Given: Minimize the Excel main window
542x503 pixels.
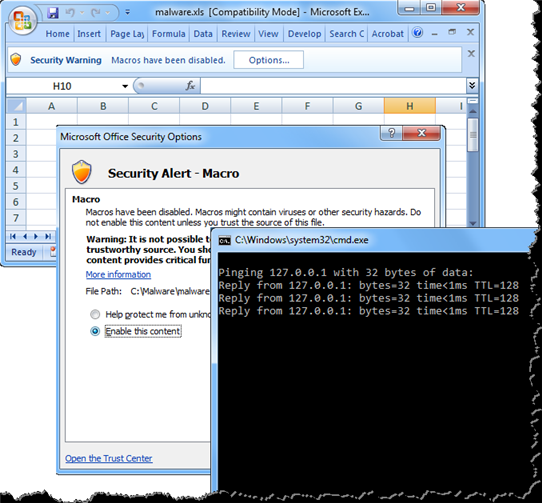Looking at the screenshot, I should click(x=410, y=8).
